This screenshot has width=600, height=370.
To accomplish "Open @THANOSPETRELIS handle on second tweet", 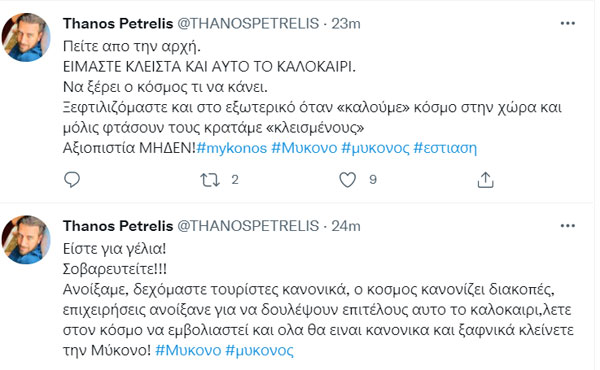I will tap(248, 226).
